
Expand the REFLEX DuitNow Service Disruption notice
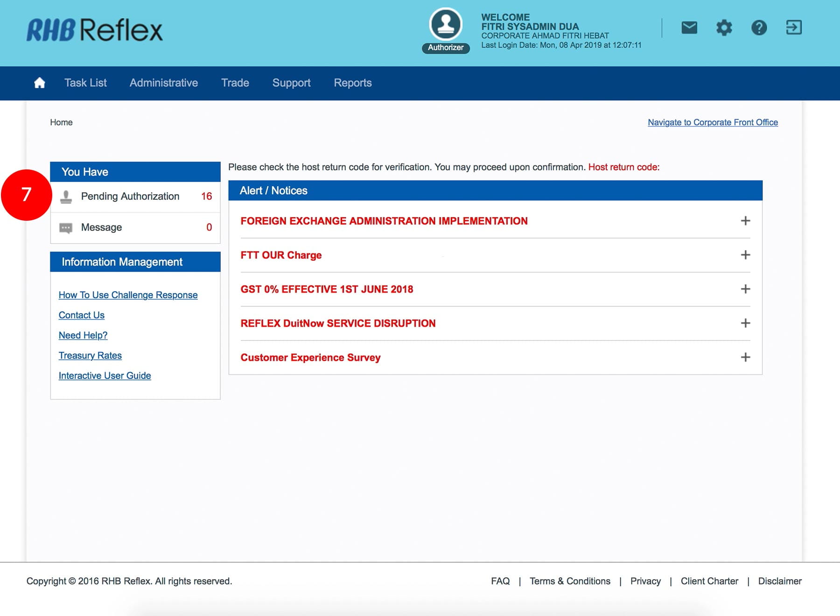tap(745, 323)
